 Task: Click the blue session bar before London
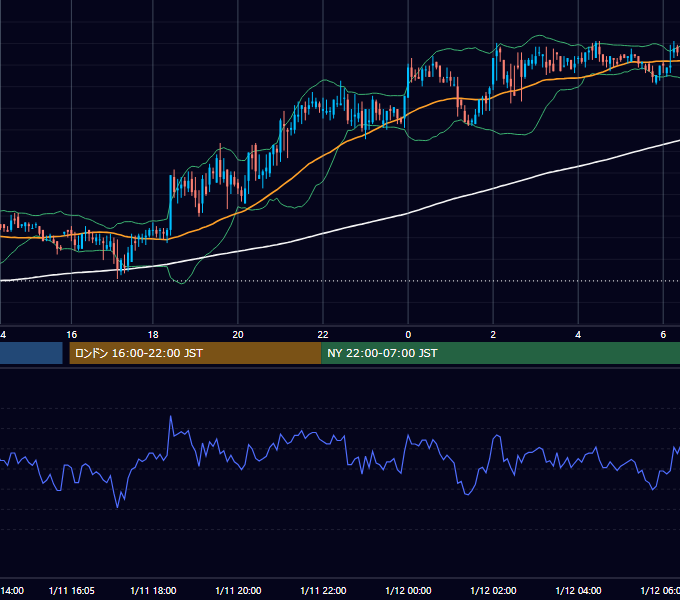pyautogui.click(x=31, y=353)
